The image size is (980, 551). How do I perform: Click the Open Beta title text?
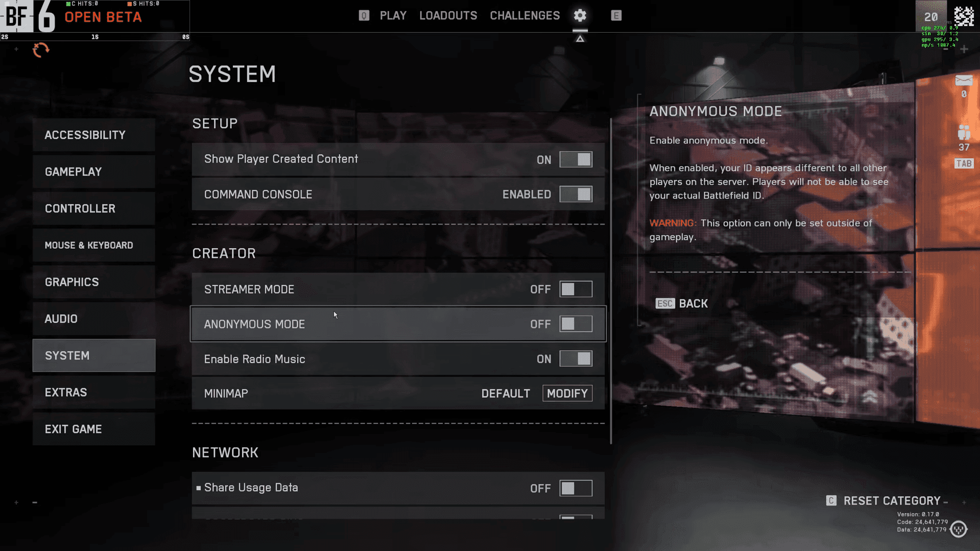tap(103, 17)
